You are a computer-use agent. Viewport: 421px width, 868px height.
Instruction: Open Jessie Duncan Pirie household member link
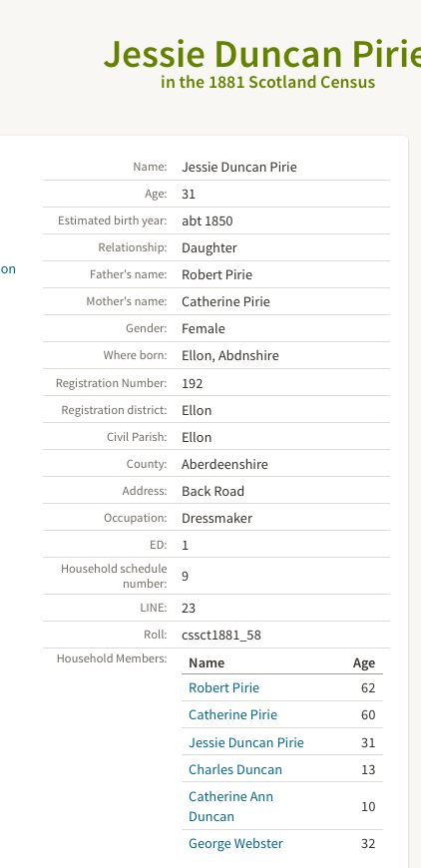pos(246,742)
